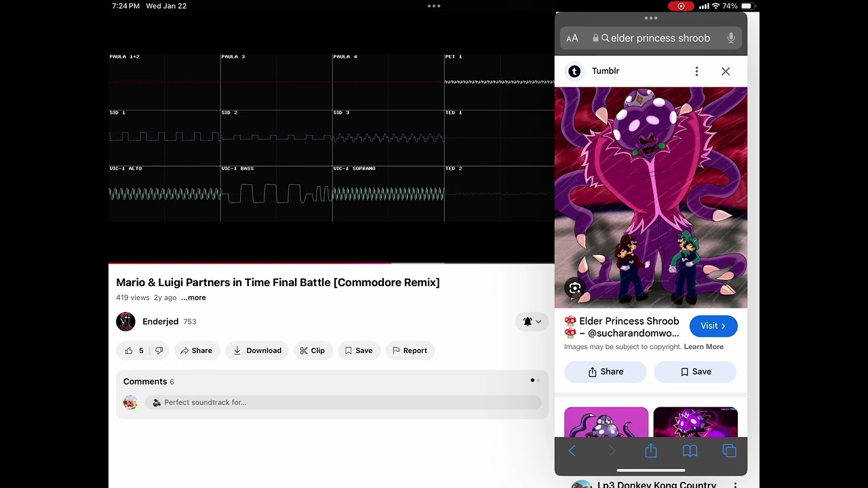The height and width of the screenshot is (488, 868).
Task: Share the image result
Action: pos(606,371)
